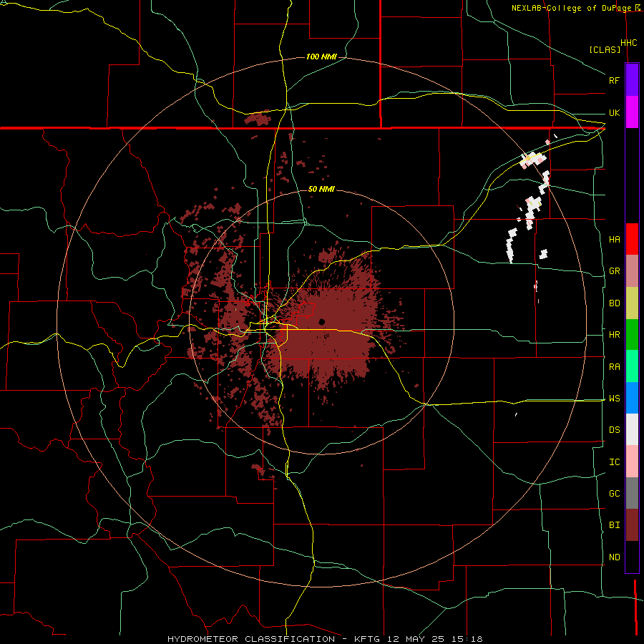Click the NEXLAB-College of DuPage credit text

click(572, 8)
